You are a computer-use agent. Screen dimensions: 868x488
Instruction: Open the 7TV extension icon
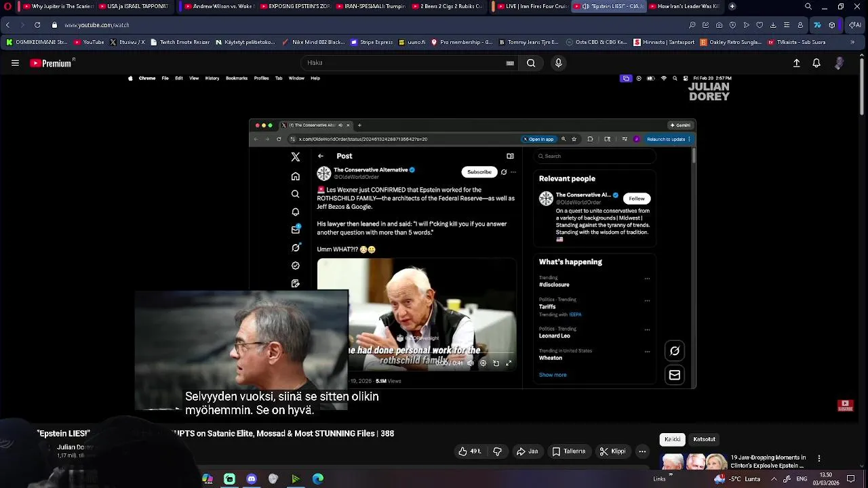(817, 25)
